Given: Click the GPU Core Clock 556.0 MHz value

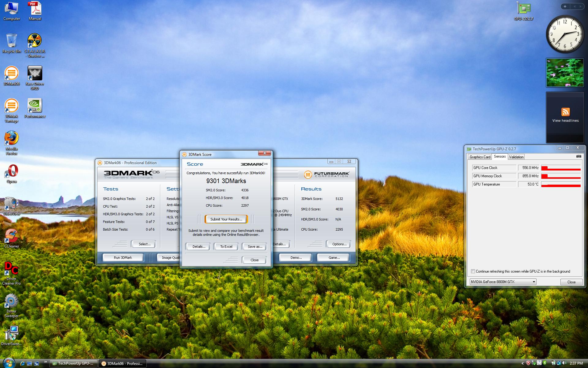Looking at the screenshot, I should pyautogui.click(x=529, y=168).
